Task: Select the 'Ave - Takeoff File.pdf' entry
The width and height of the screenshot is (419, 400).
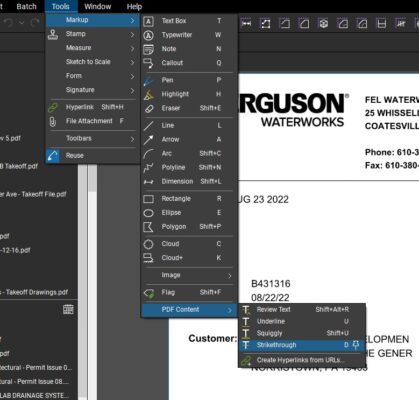Action: (33, 194)
